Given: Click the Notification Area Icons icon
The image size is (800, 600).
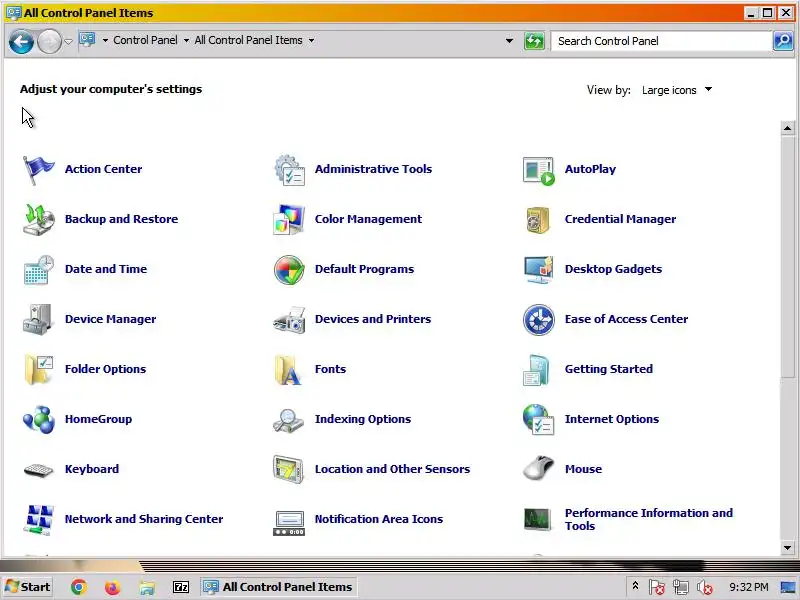Looking at the screenshot, I should coord(289,522).
